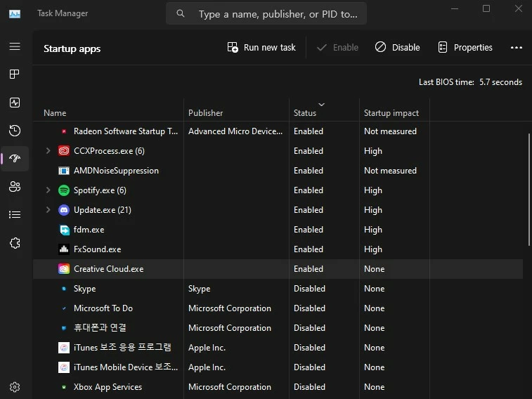The width and height of the screenshot is (532, 399).
Task: Open the Users page icon
Action: tap(15, 186)
